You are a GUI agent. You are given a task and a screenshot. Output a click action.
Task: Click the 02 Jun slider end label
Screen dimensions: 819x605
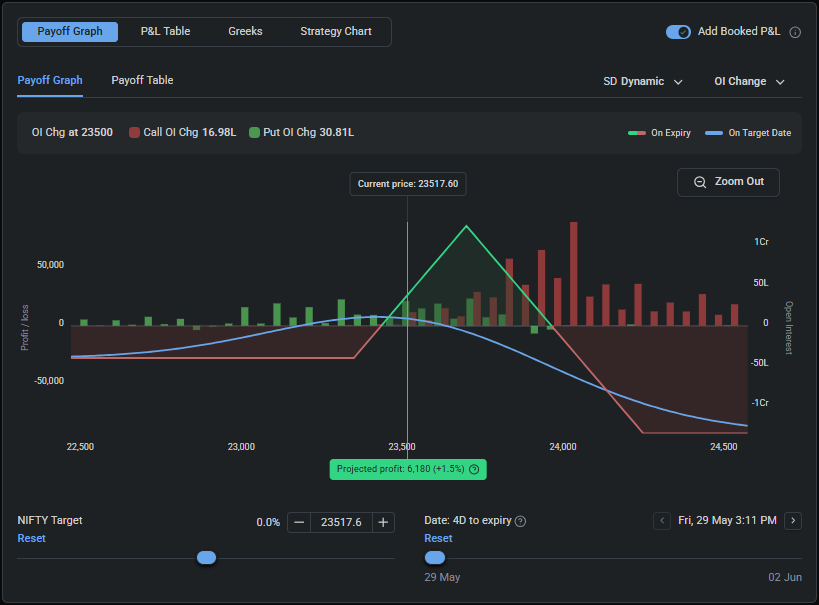[785, 577]
